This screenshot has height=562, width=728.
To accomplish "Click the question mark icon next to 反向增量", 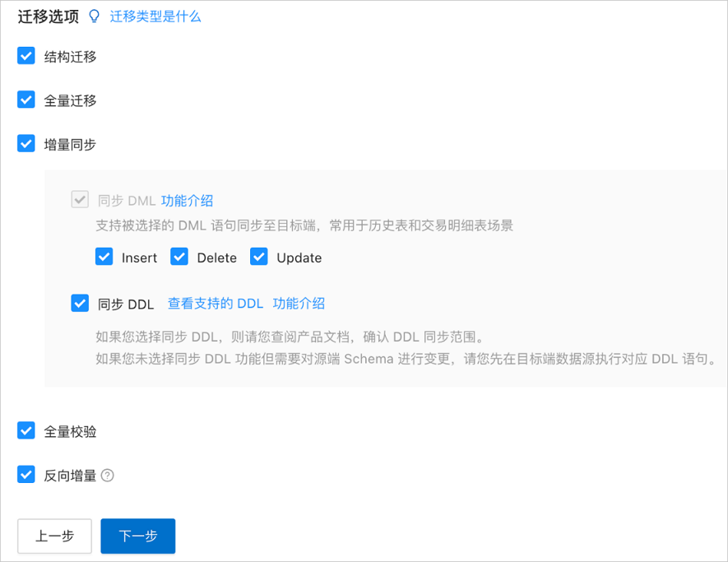I will tap(107, 476).
